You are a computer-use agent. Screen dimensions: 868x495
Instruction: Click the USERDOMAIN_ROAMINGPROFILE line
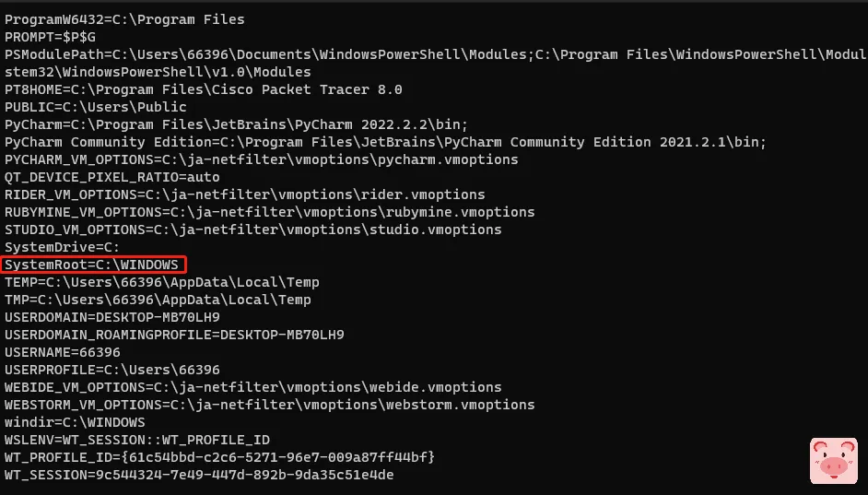(x=174, y=335)
